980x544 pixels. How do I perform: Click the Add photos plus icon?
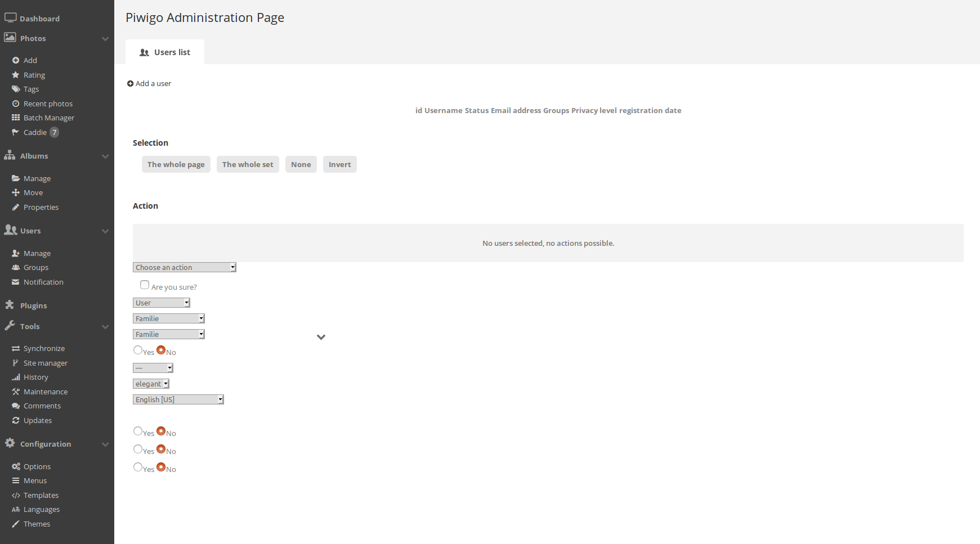(16, 60)
